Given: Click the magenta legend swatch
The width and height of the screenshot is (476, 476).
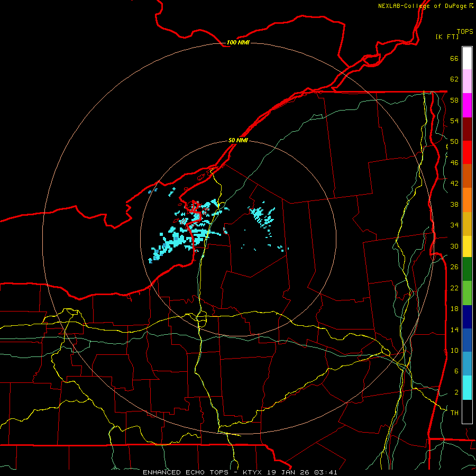Looking at the screenshot, I should (x=467, y=105).
